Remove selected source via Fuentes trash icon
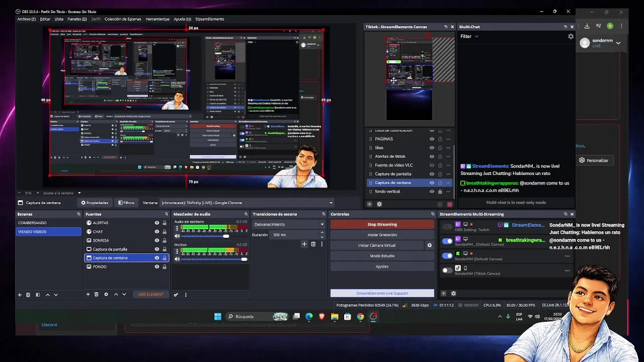 (x=97, y=294)
